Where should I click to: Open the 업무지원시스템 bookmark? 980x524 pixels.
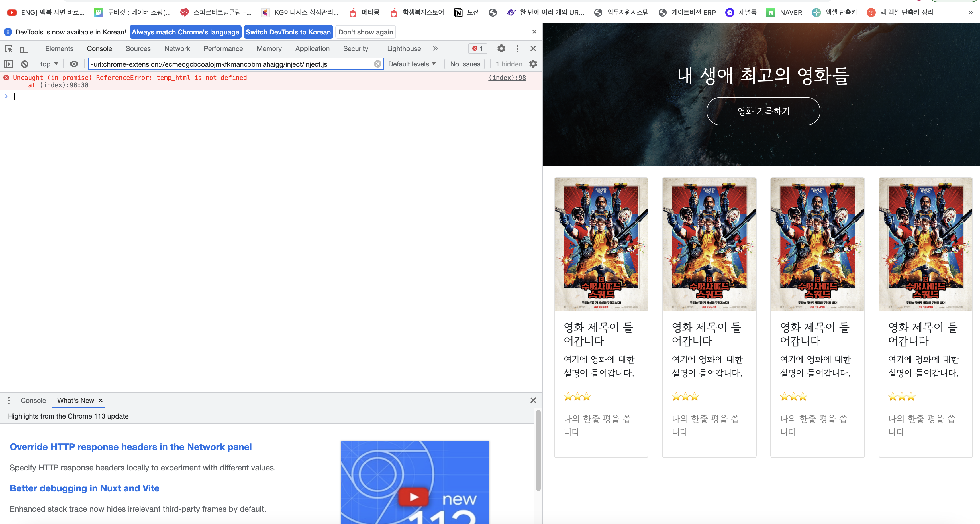(621, 13)
